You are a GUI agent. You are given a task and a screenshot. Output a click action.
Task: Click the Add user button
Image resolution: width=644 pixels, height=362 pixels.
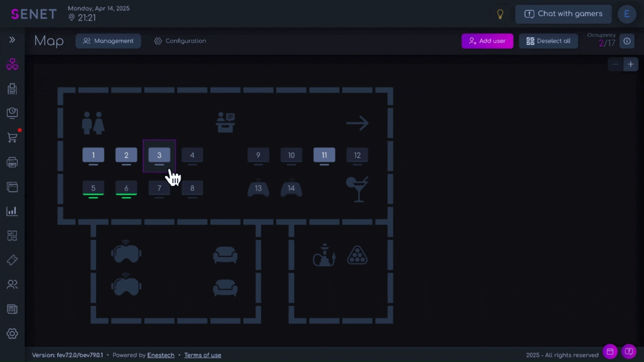487,41
